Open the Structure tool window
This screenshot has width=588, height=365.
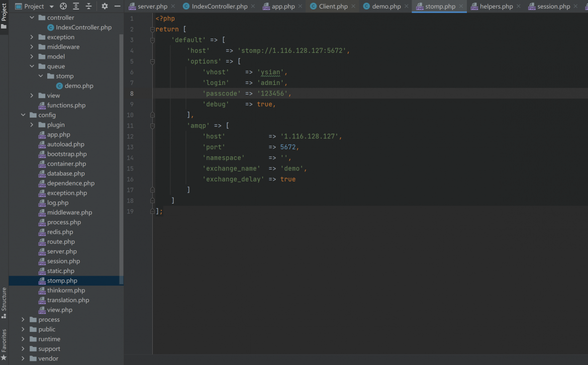(4, 303)
